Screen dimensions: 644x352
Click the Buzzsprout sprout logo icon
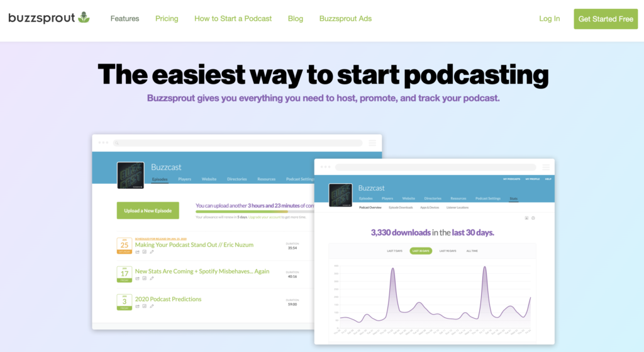click(84, 18)
